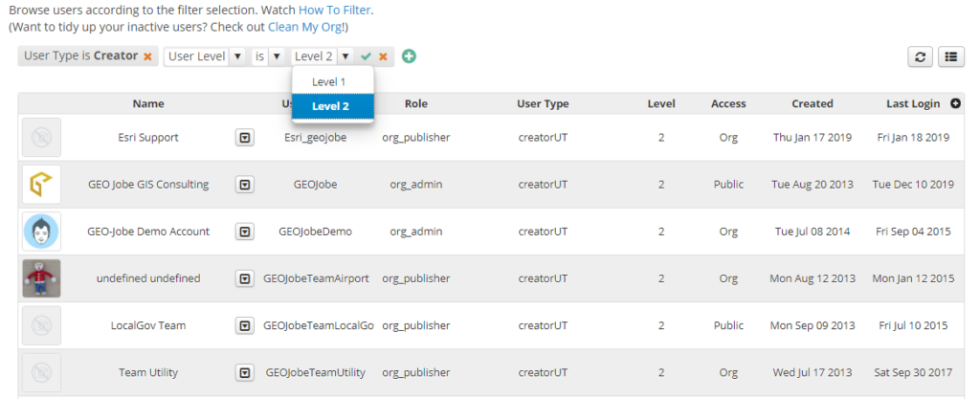
Task: Select Level 1 from the dropdown list
Action: click(329, 82)
